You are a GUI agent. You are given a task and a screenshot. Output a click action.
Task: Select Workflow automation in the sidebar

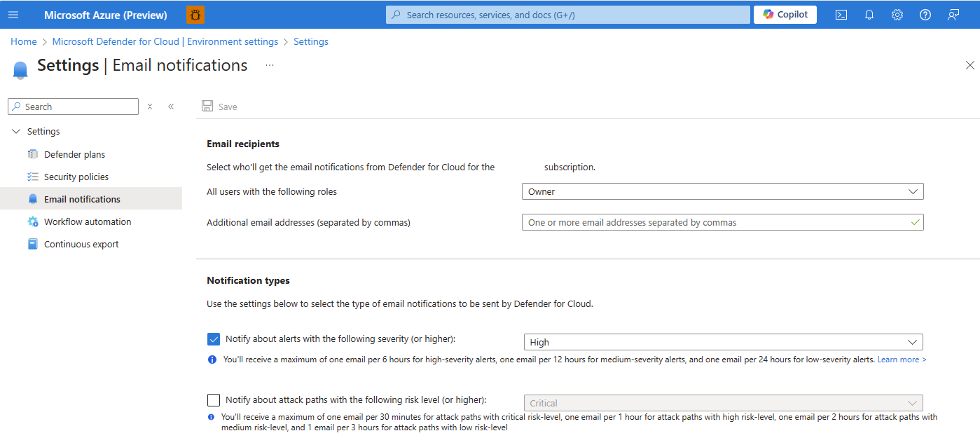click(88, 221)
